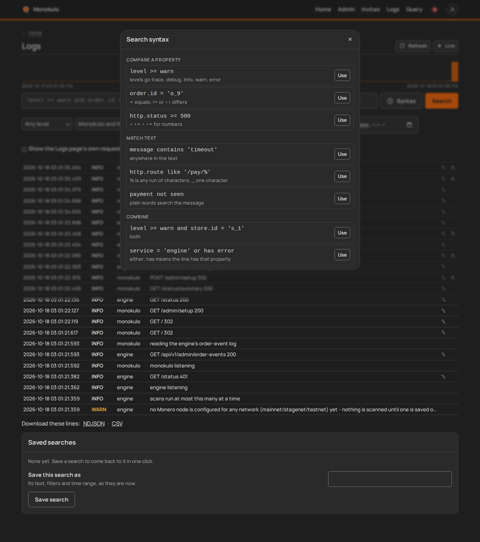Screen dimensions: 480x542
Task: Open the Home nav item
Action: (323, 10)
